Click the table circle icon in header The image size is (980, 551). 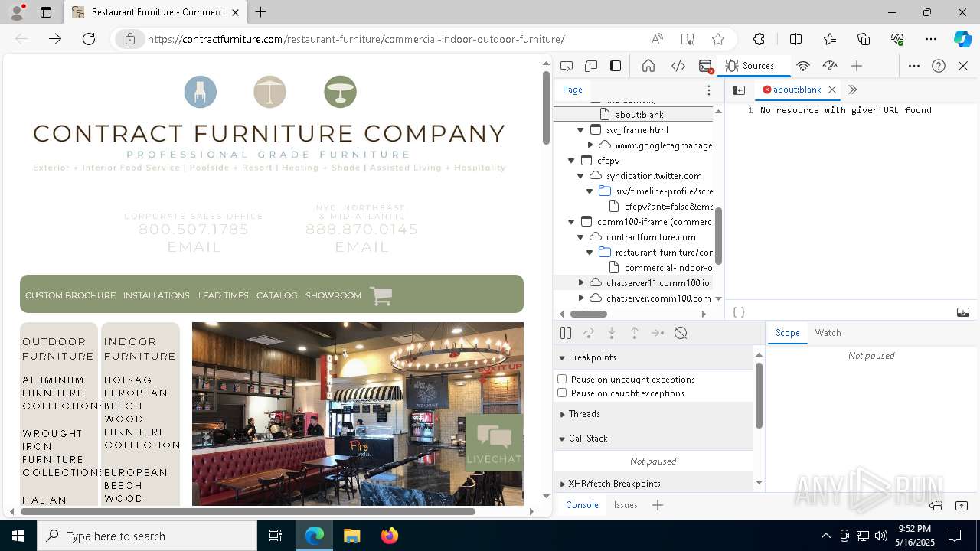340,92
